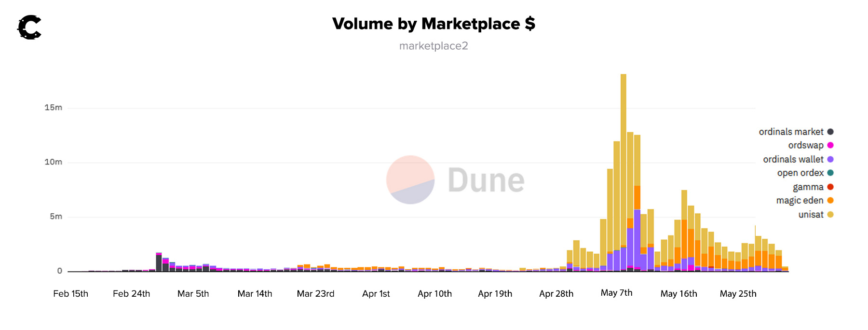This screenshot has width=868, height=330.
Task: Click the tallest yellow unisat bar
Action: pyautogui.click(x=624, y=145)
